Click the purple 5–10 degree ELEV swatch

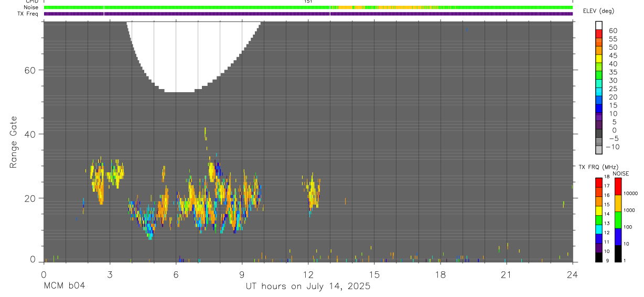pyautogui.click(x=599, y=117)
